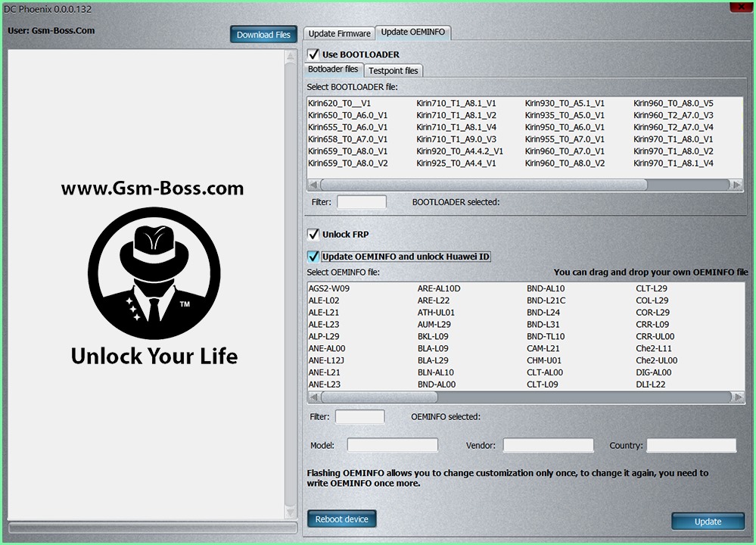Click the log panel scroll-down arrow

pyautogui.click(x=291, y=512)
